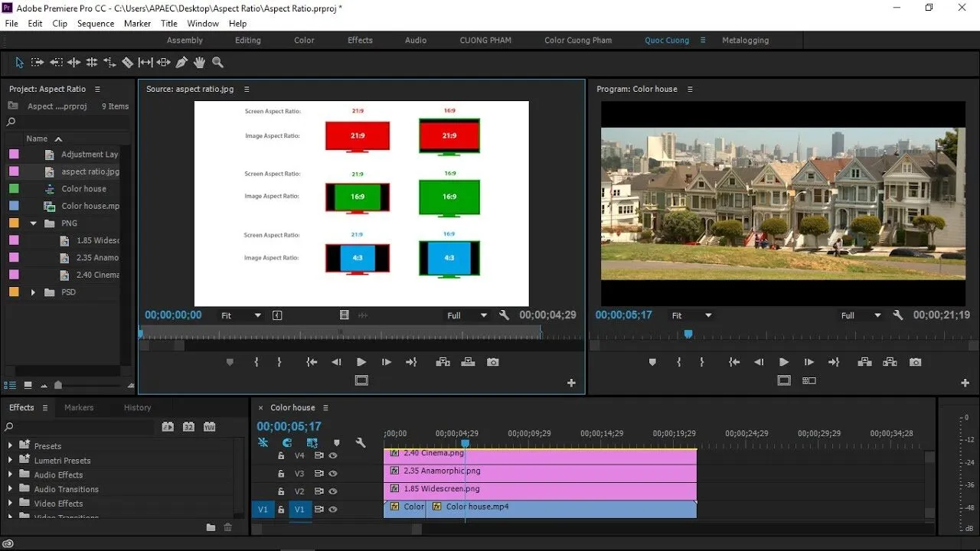This screenshot has height=551, width=980.
Task: Open Source monitor Full resolution dropdown
Action: tap(467, 315)
